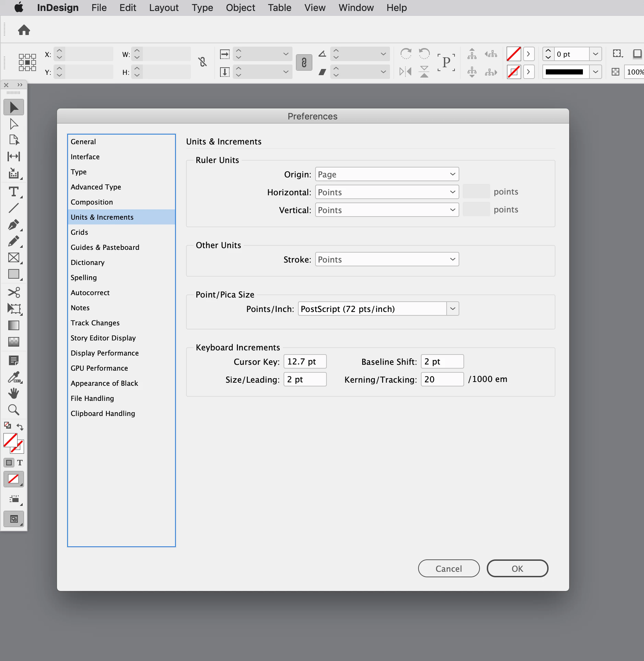This screenshot has height=661, width=644.
Task: Toggle formatting affects text button
Action: [20, 463]
